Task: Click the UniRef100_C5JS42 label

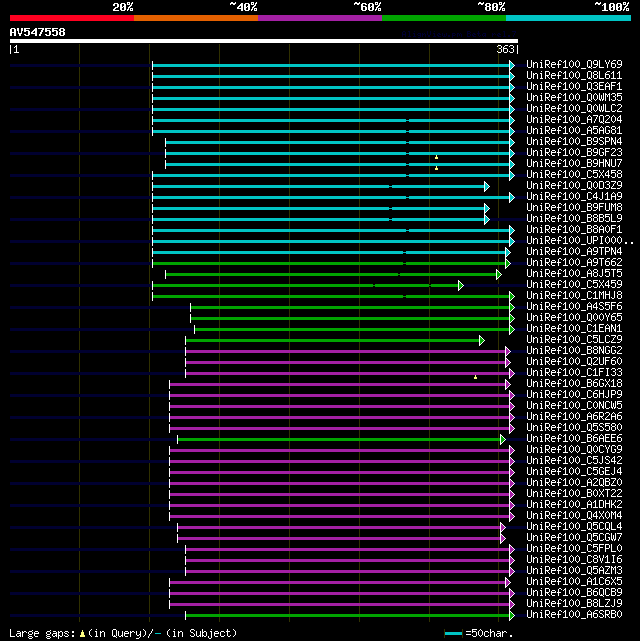Action: click(574, 461)
